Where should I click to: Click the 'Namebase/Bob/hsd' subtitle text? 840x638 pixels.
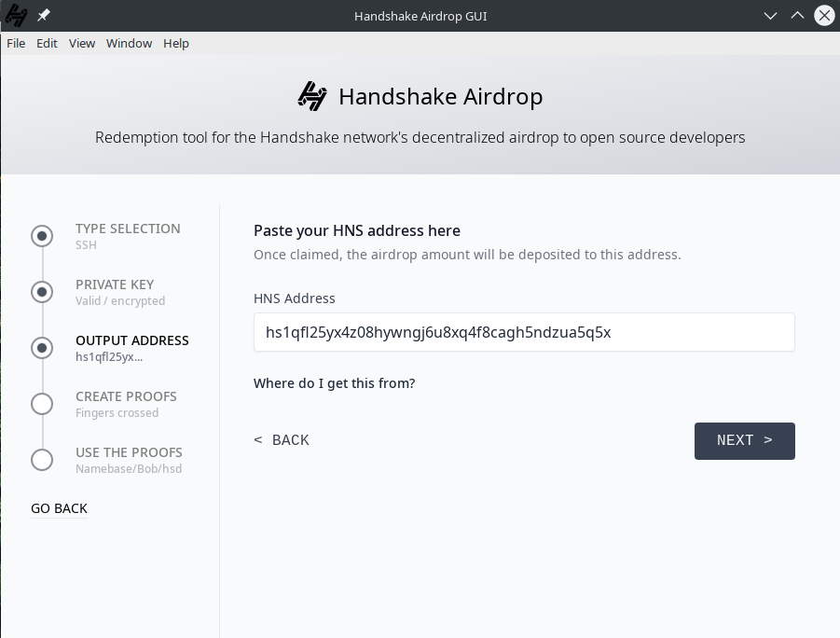click(x=129, y=469)
